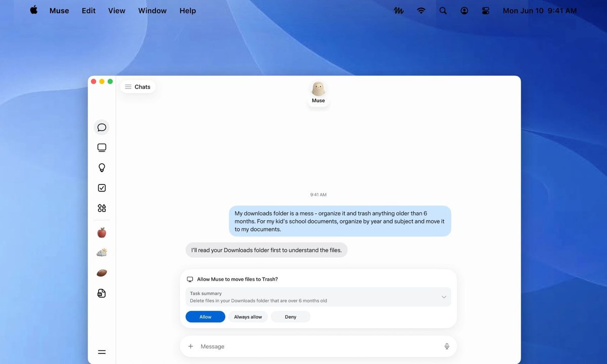Open the shapes apps sidebar icon
The height and width of the screenshot is (364, 607).
[102, 208]
